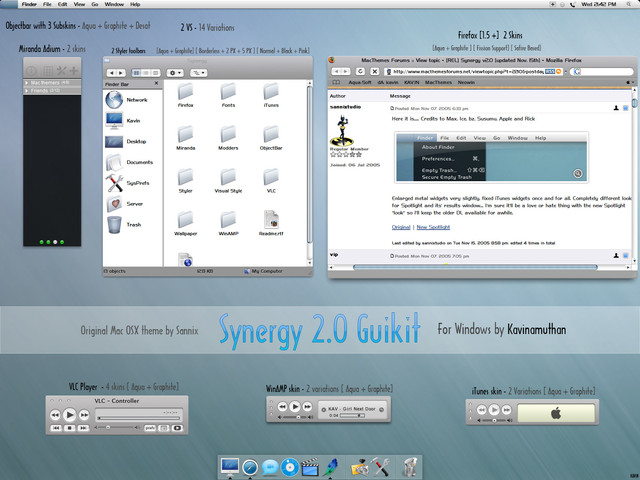The height and width of the screenshot is (480, 640).
Task: Adjust the VLC seek progress bar
Action: click(x=139, y=418)
